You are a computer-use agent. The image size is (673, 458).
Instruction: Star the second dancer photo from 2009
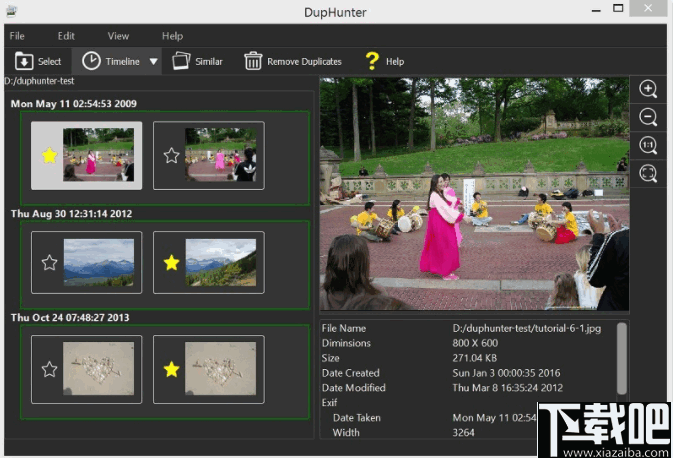pyautogui.click(x=171, y=155)
